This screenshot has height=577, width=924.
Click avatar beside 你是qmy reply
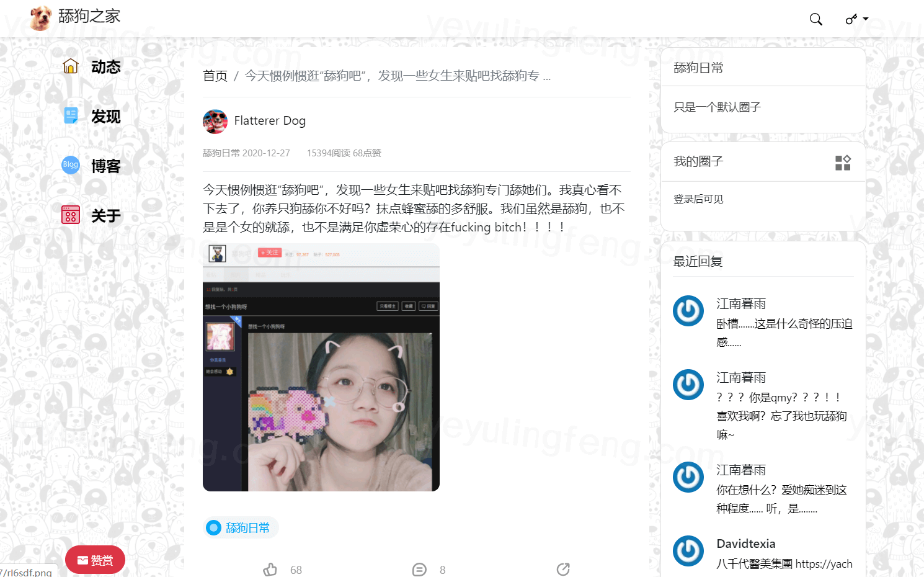click(688, 385)
